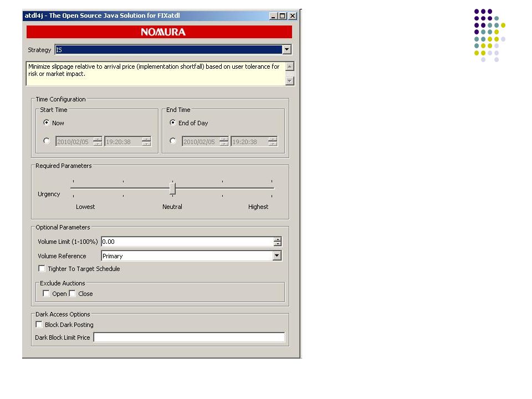Click the description box scroll down arrow
This screenshot has height=399, width=532.
click(x=289, y=81)
